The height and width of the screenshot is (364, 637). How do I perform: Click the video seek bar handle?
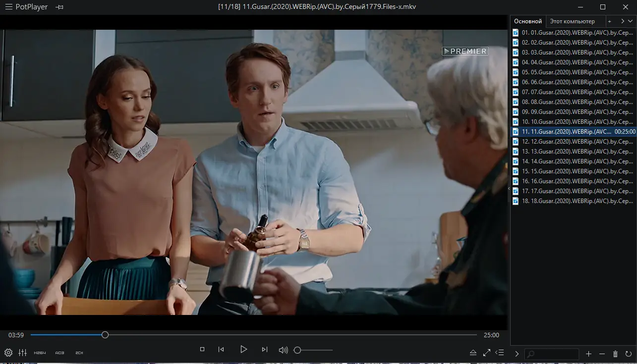click(x=105, y=335)
